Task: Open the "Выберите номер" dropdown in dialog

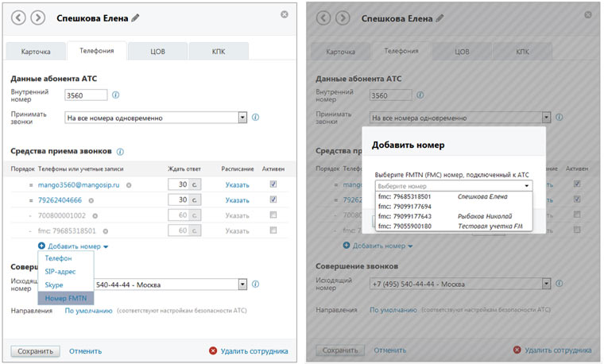Action: tap(525, 185)
